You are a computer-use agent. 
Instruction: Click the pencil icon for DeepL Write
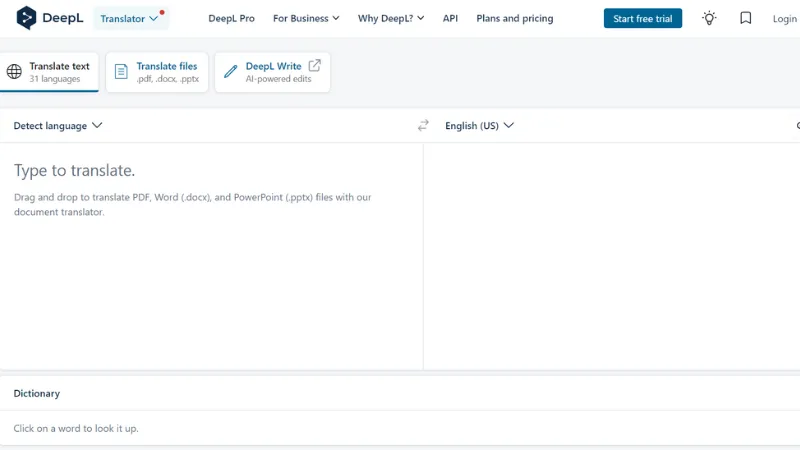(230, 72)
